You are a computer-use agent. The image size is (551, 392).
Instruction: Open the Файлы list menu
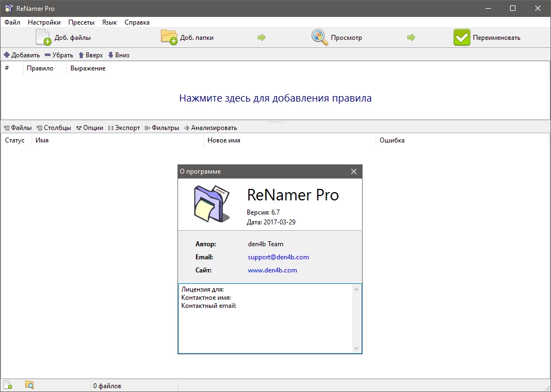pos(17,128)
